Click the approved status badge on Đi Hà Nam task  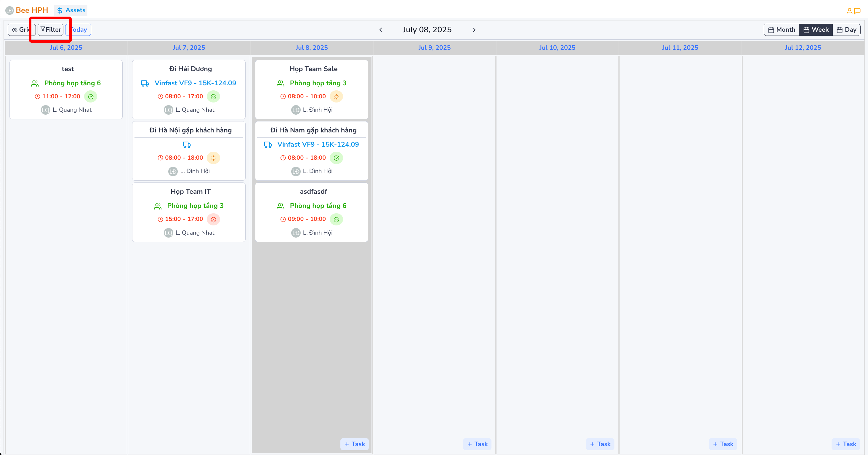click(336, 158)
